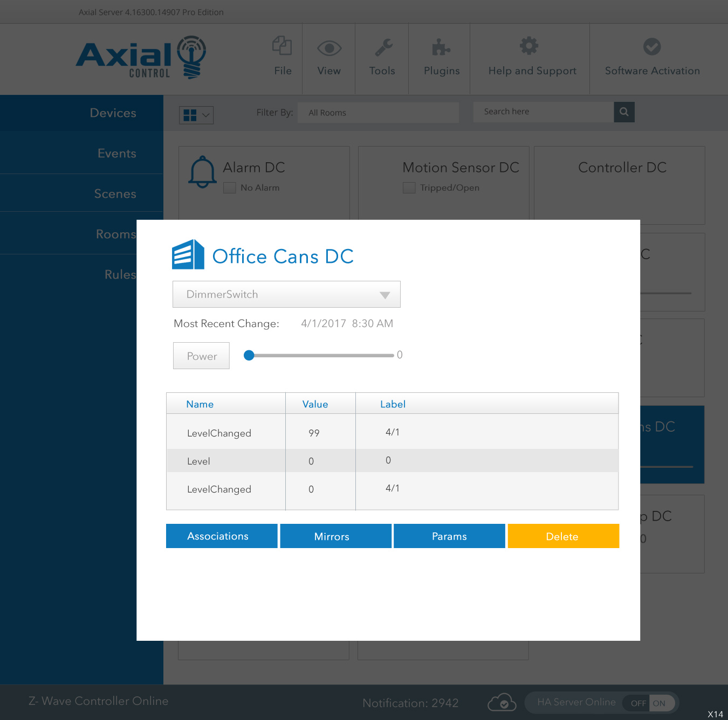Toggle the No Alarm checkbox
728x720 pixels.
pos(230,188)
